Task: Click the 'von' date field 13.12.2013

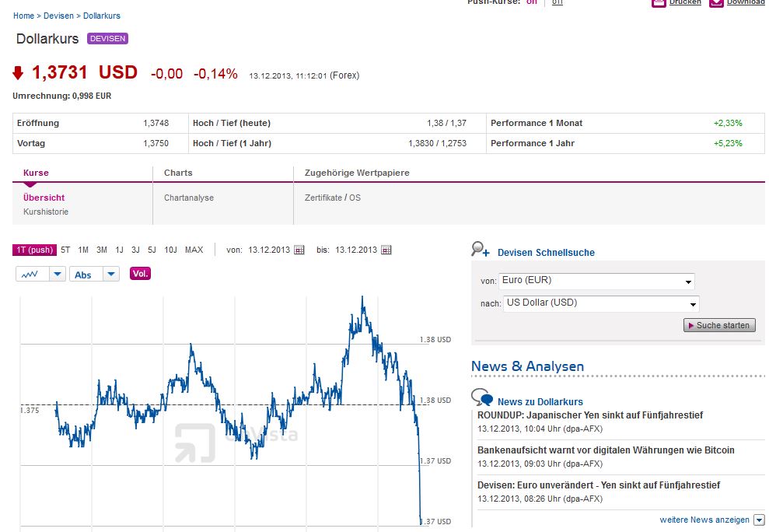Action: coord(269,250)
